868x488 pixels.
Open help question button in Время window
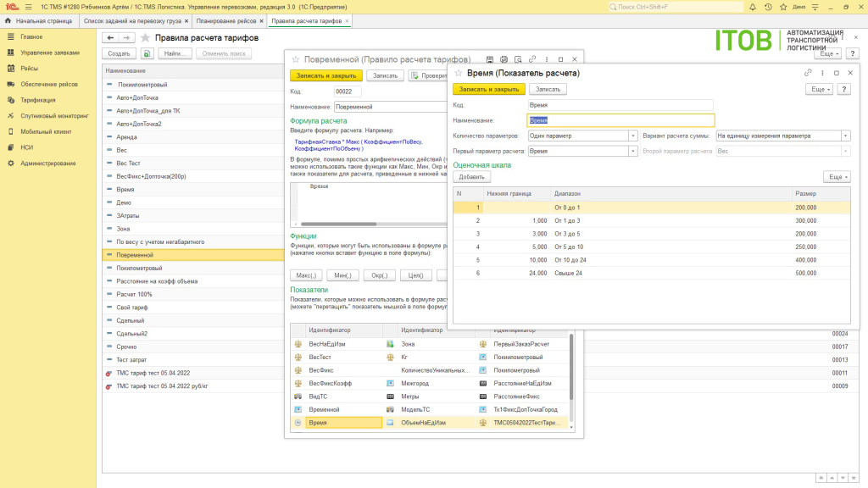843,89
